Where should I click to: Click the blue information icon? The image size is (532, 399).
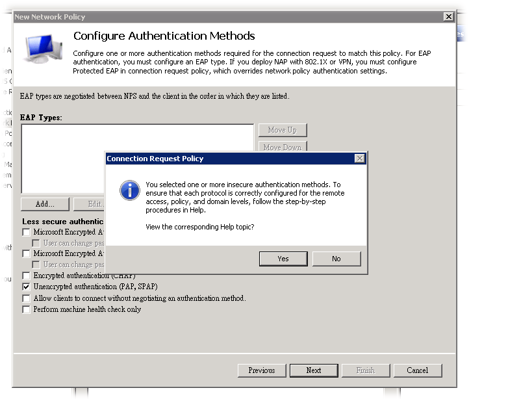(130, 191)
